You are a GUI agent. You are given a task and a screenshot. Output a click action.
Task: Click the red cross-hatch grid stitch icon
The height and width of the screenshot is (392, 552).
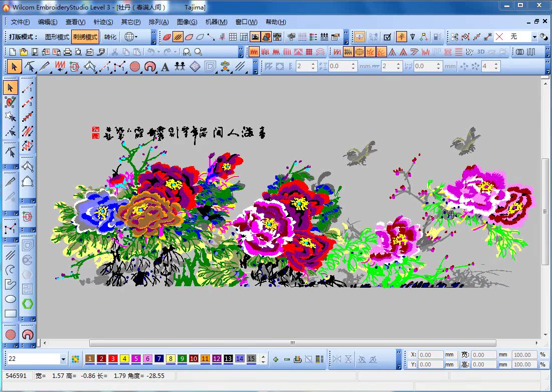309,52
